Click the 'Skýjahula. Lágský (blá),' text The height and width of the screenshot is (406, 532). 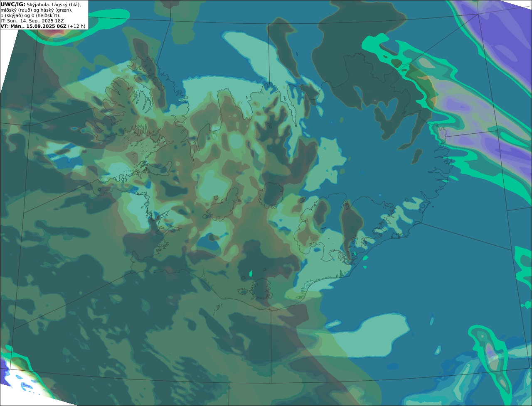pos(54,4)
